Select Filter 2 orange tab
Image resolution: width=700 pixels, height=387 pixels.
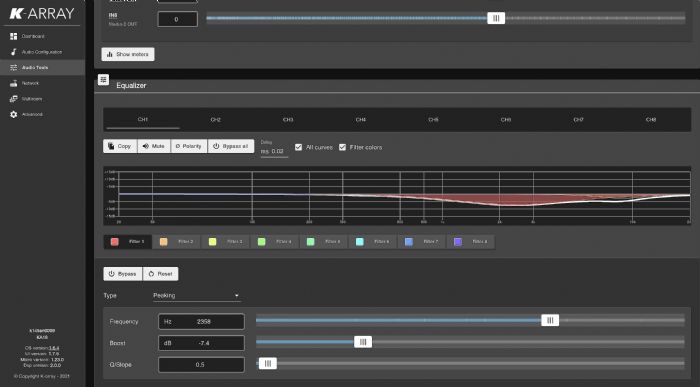click(x=177, y=241)
